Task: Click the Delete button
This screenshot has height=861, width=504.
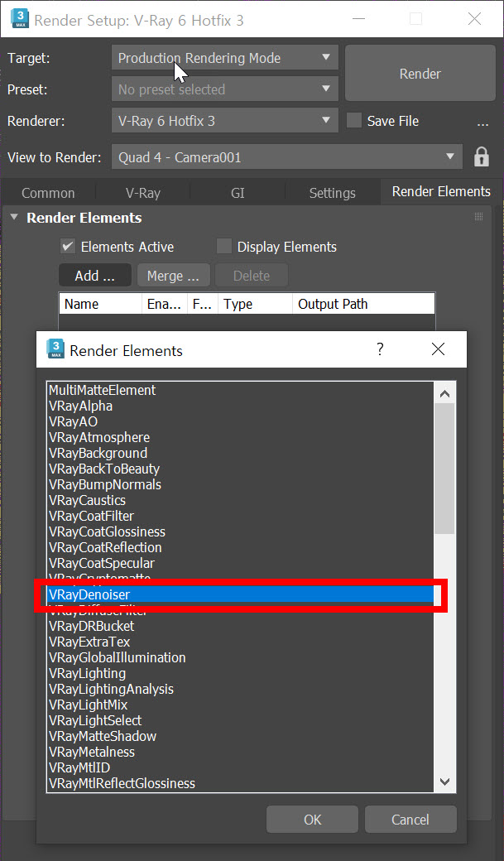Action: [252, 276]
